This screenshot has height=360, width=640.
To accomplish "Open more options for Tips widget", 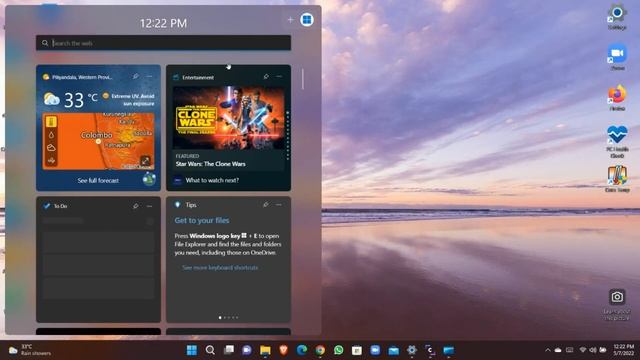I will tap(279, 204).
